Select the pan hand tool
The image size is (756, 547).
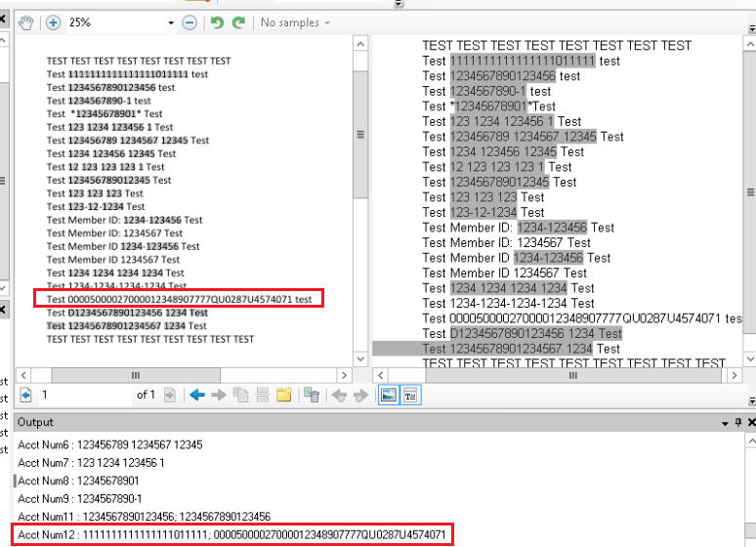click(26, 22)
